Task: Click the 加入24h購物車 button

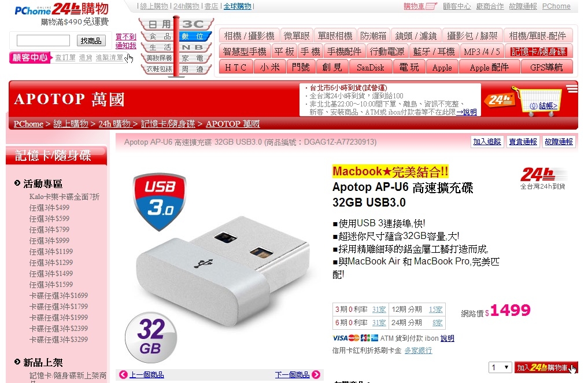Action: pos(546,367)
